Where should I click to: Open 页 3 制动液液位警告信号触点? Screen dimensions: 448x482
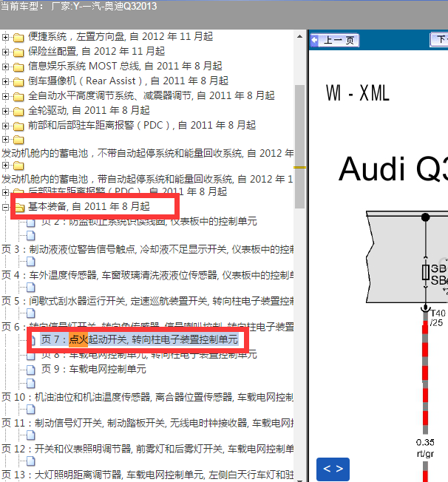point(148,249)
